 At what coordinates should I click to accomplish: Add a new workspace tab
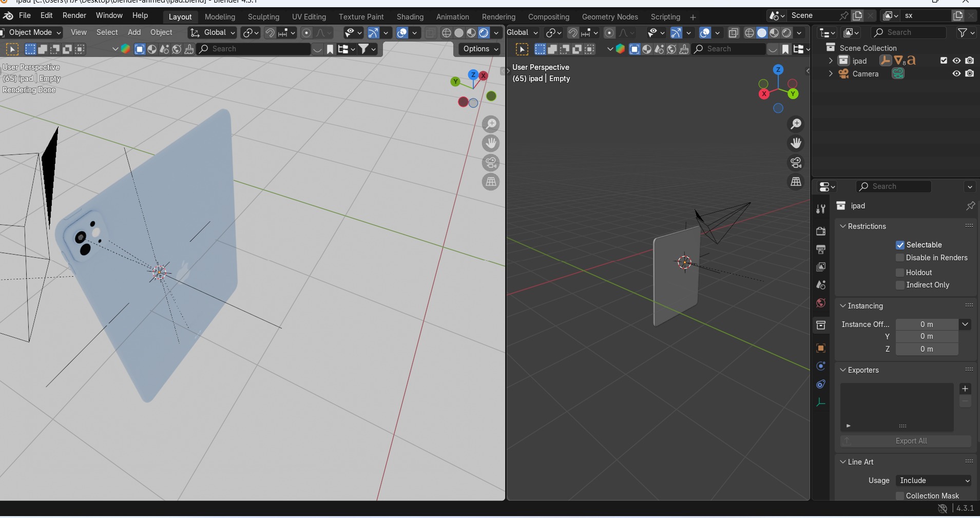[x=693, y=17]
